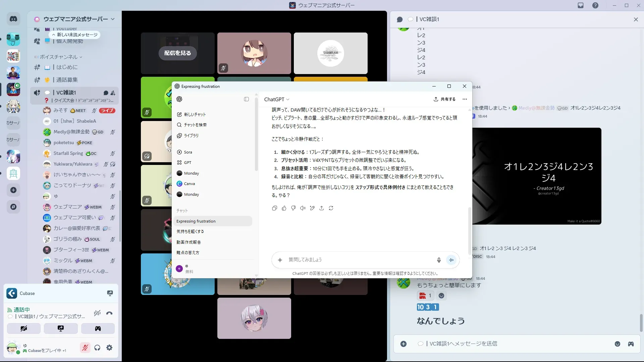Open ChatGPT model selector dropdown
Image resolution: width=644 pixels, height=362 pixels.
pos(277,99)
